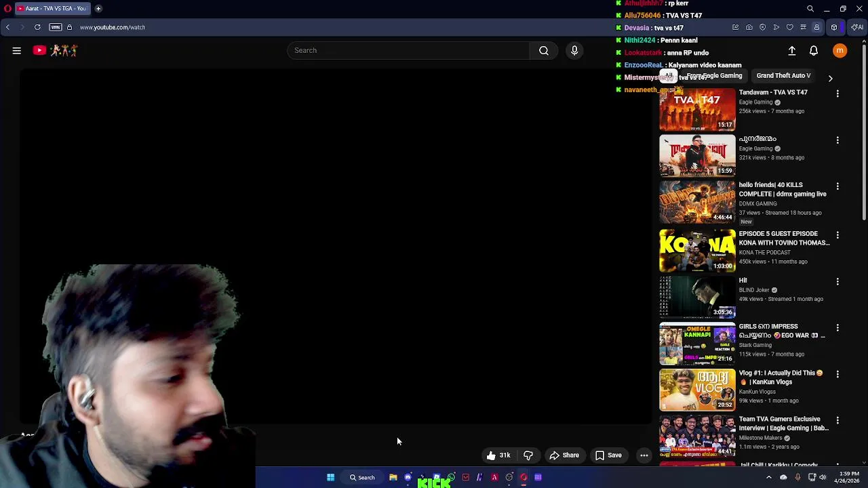Start voice search with the microphone icon
868x488 pixels.
point(574,50)
